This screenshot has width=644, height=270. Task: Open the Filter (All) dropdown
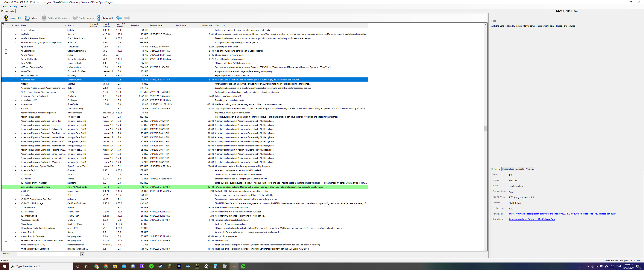pyautogui.click(x=105, y=18)
